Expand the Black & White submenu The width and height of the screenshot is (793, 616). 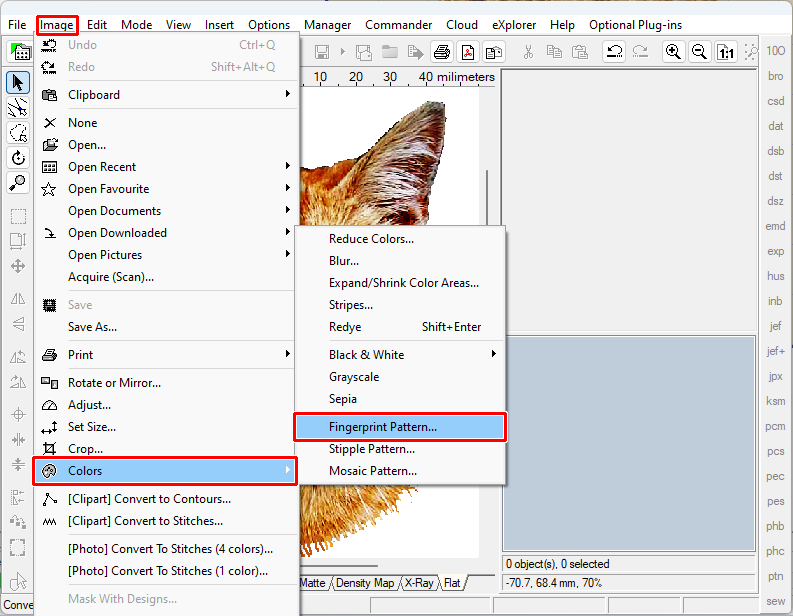point(400,355)
